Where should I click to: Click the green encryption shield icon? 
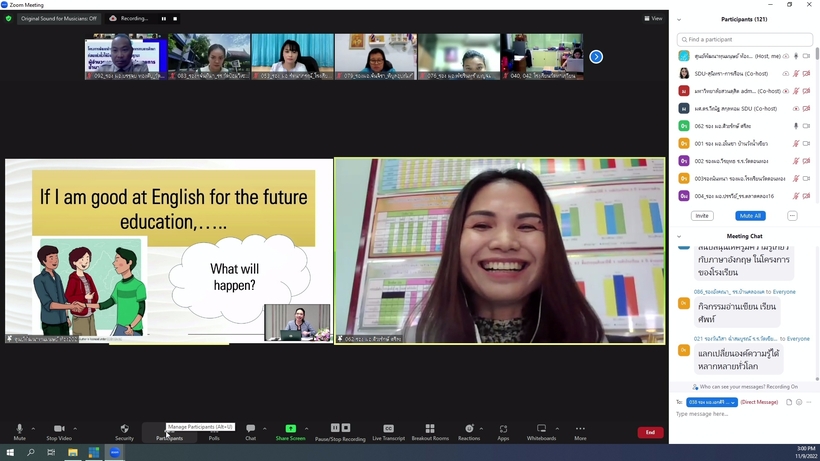(x=8, y=18)
